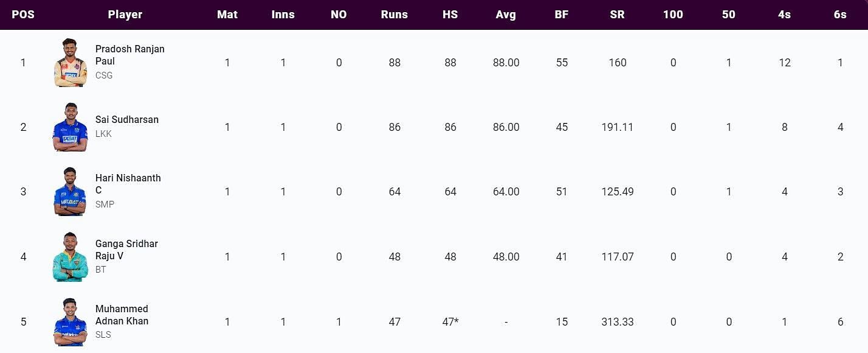868x353 pixels.
Task: Click Muhammed Adnan Khan's player photo
Action: tap(70, 321)
